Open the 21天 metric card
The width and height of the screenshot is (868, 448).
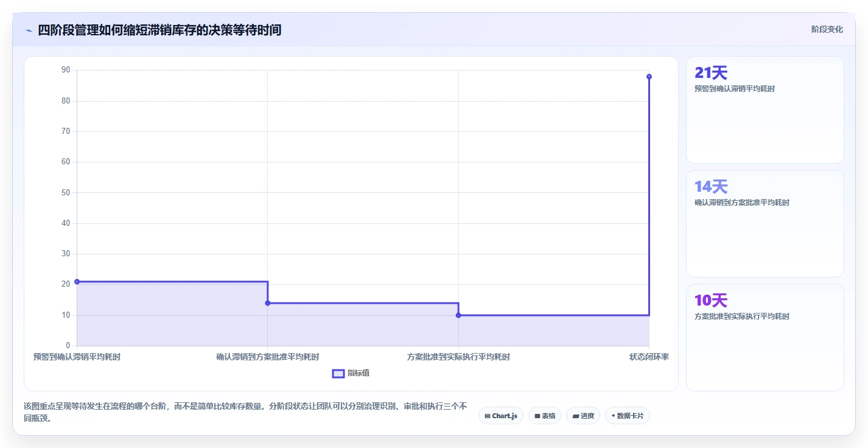765,110
